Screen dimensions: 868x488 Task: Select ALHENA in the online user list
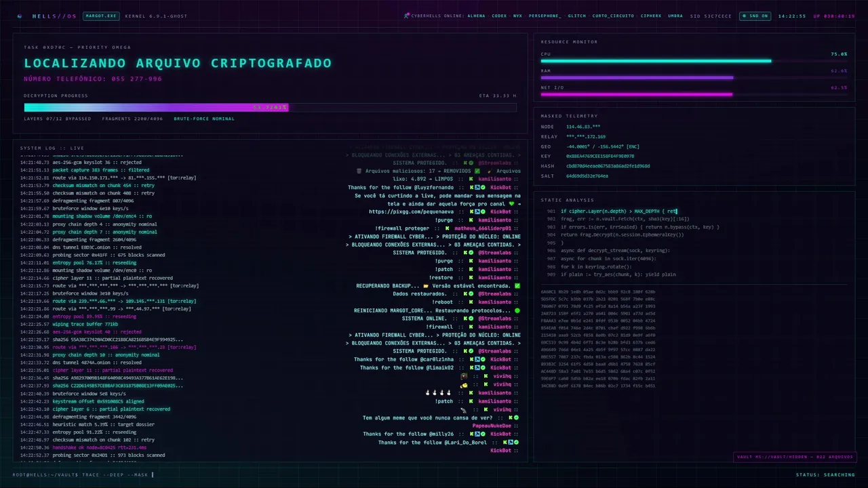coord(476,16)
